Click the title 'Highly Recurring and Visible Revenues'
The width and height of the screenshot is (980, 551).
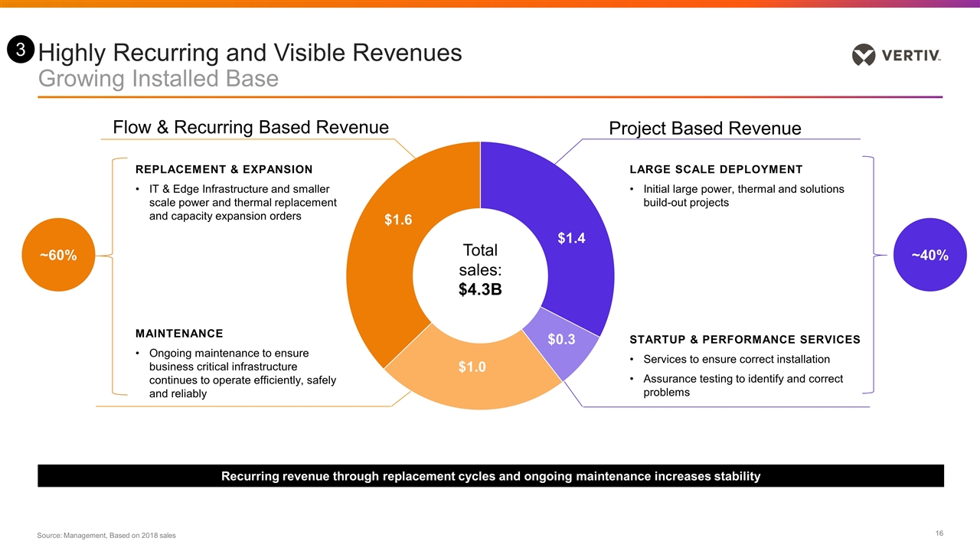250,53
